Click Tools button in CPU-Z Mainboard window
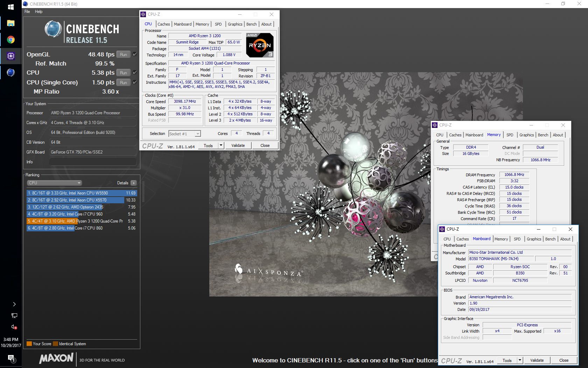This screenshot has width=588, height=368. 507,361
